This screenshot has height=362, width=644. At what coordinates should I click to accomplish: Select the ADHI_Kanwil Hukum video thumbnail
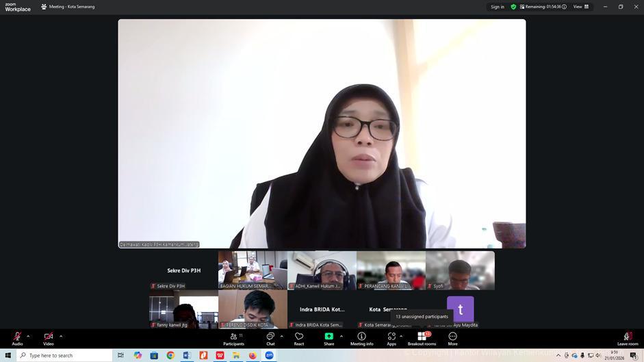(x=322, y=270)
